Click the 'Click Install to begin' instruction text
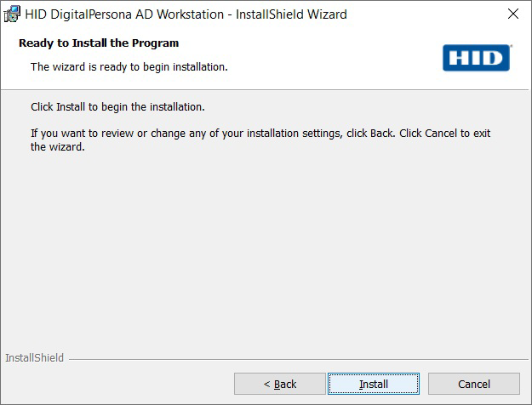 tap(117, 107)
